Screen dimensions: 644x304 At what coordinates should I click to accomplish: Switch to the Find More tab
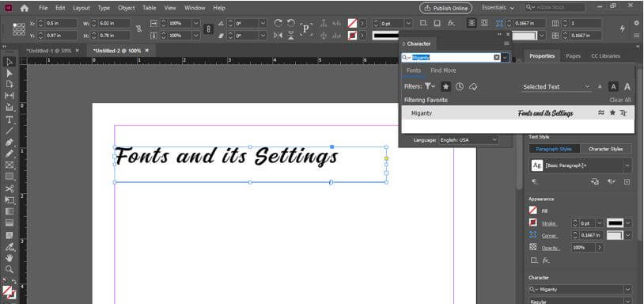coord(443,70)
